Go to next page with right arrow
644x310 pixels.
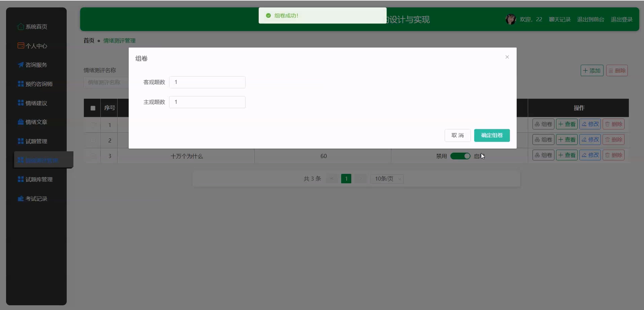360,179
